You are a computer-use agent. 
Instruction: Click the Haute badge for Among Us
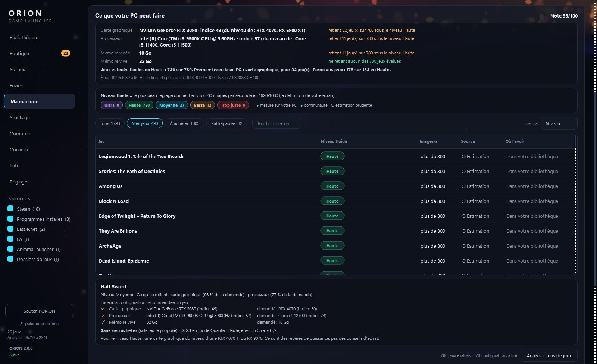pyautogui.click(x=332, y=186)
